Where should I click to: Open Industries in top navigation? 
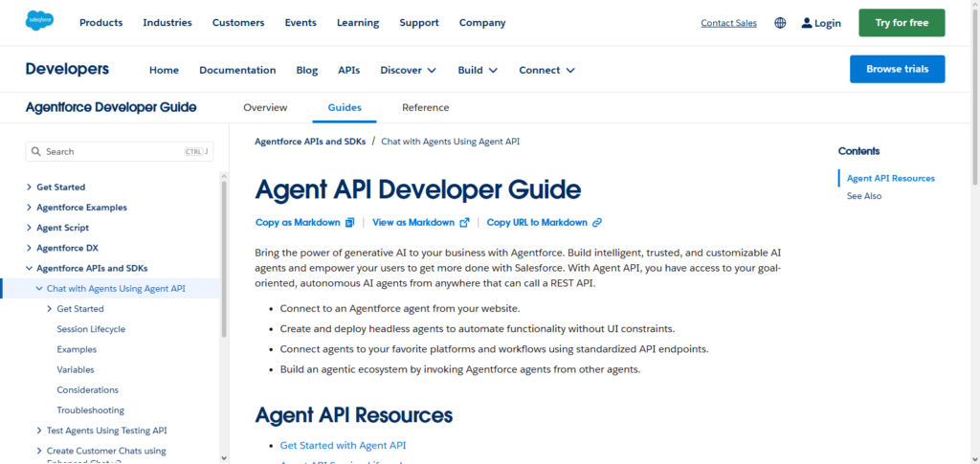[x=167, y=22]
